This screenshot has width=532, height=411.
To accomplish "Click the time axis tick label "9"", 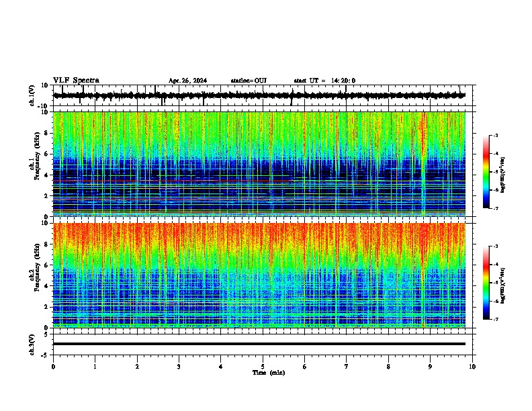I will click(430, 367).
